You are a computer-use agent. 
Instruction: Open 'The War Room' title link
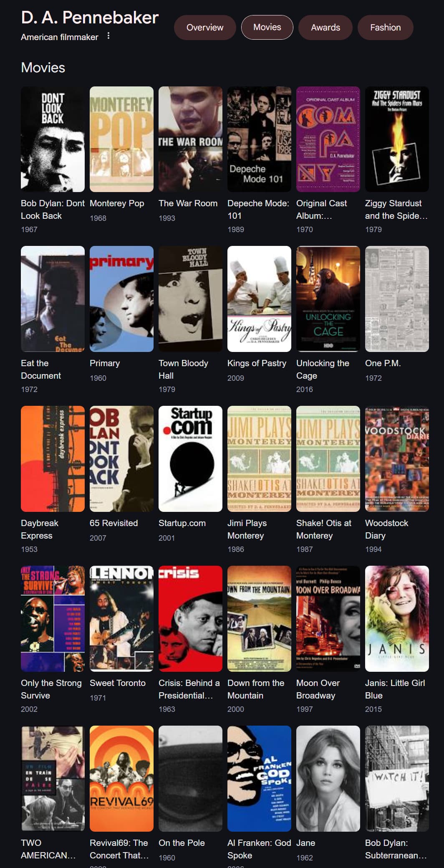tap(188, 203)
